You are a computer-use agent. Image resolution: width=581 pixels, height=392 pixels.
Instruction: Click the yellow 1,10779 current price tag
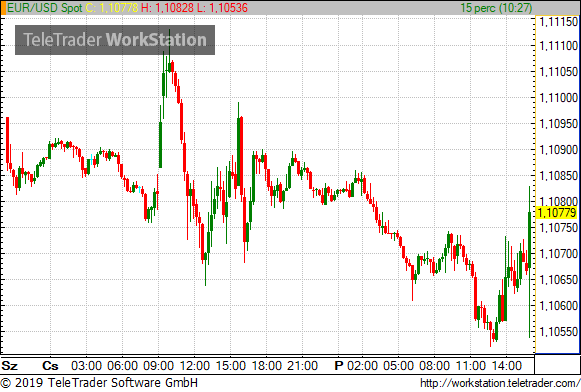coord(557,213)
